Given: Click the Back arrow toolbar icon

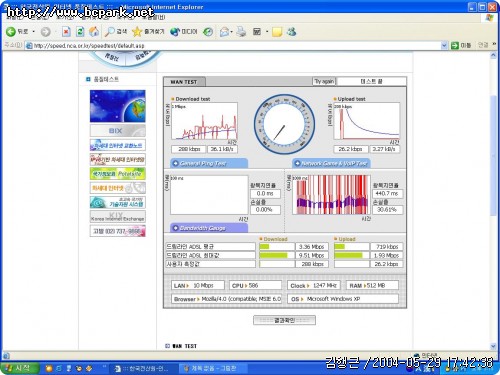Looking at the screenshot, I should point(11,32).
